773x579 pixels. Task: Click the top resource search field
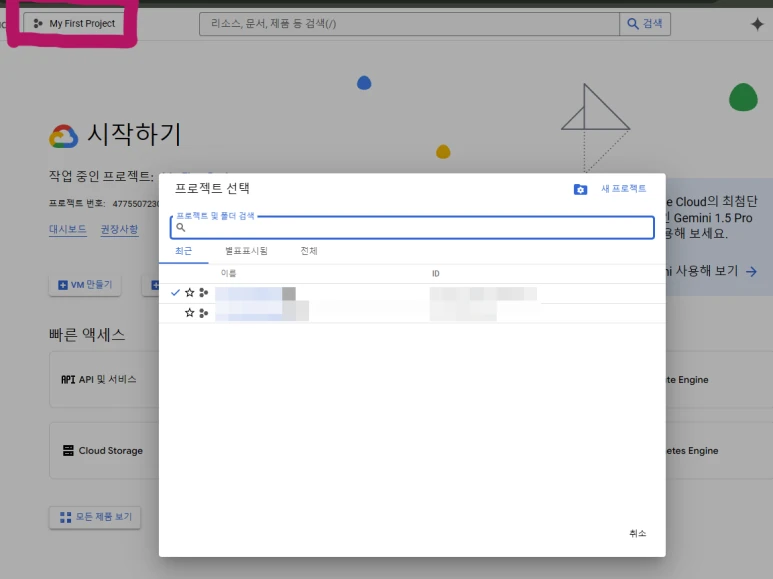click(x=409, y=24)
